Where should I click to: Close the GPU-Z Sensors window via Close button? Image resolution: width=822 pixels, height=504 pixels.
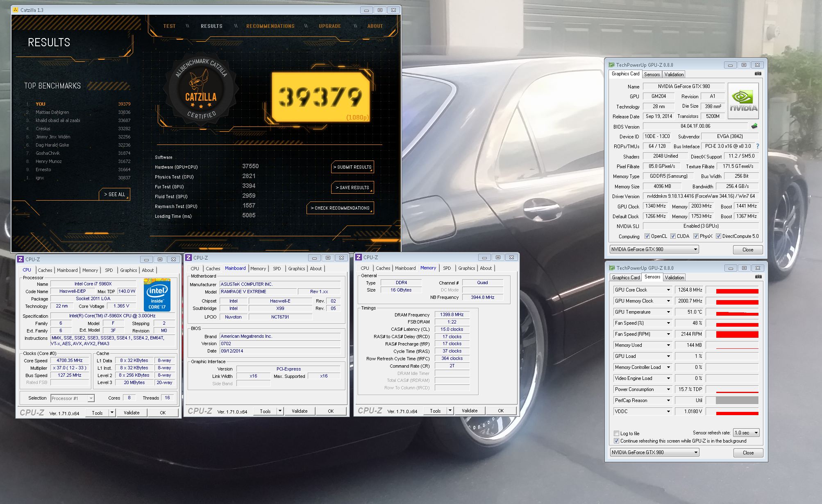(748, 452)
